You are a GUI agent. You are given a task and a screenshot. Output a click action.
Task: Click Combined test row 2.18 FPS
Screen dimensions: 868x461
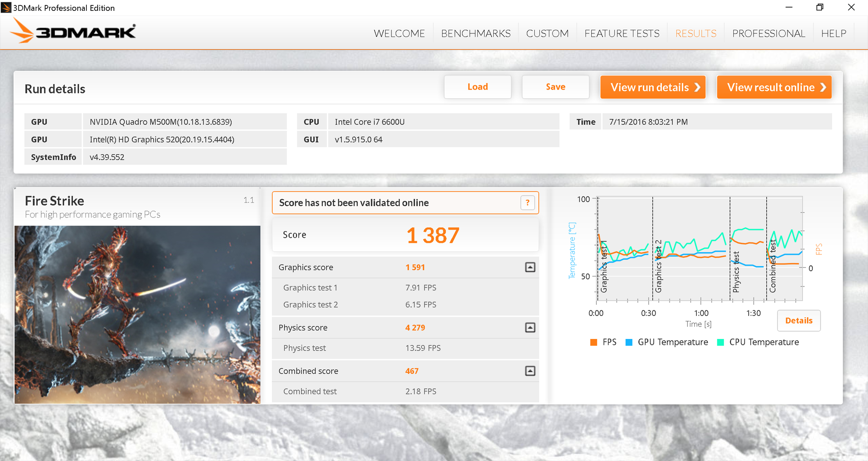coord(405,391)
